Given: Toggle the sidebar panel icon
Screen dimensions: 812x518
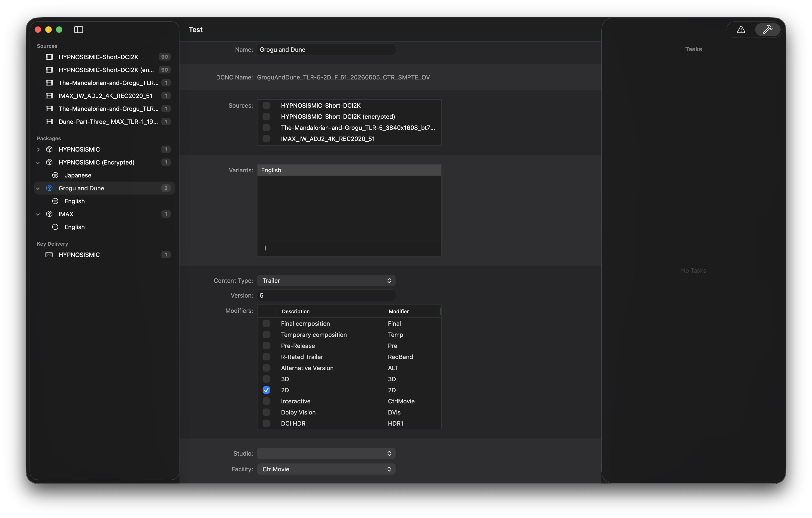Looking at the screenshot, I should (x=78, y=30).
